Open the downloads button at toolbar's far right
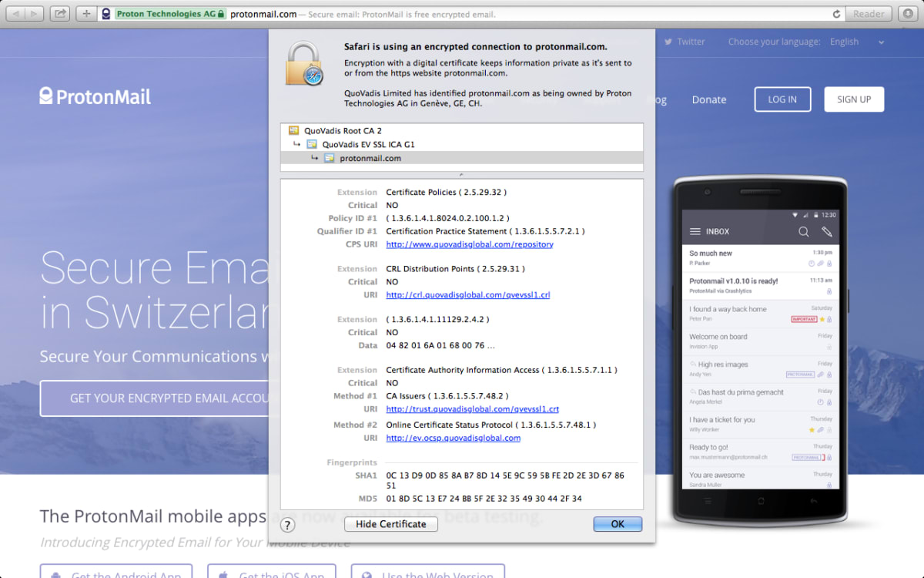924x578 pixels. click(x=906, y=14)
